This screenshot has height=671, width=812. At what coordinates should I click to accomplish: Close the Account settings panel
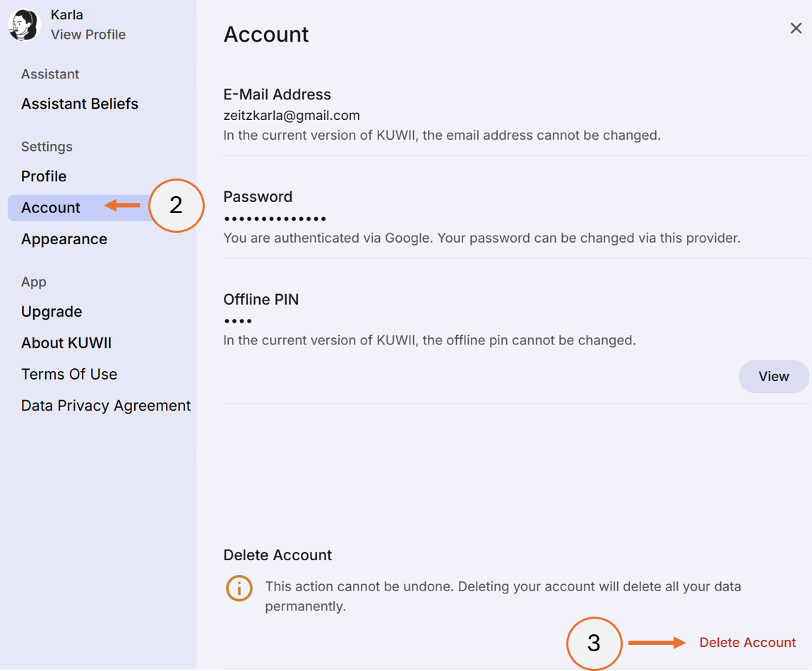tap(796, 28)
